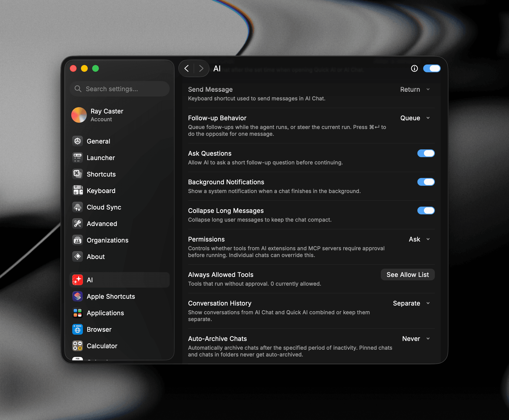Viewport: 509px width, 420px height.
Task: Open Organizations settings section
Action: point(119,240)
